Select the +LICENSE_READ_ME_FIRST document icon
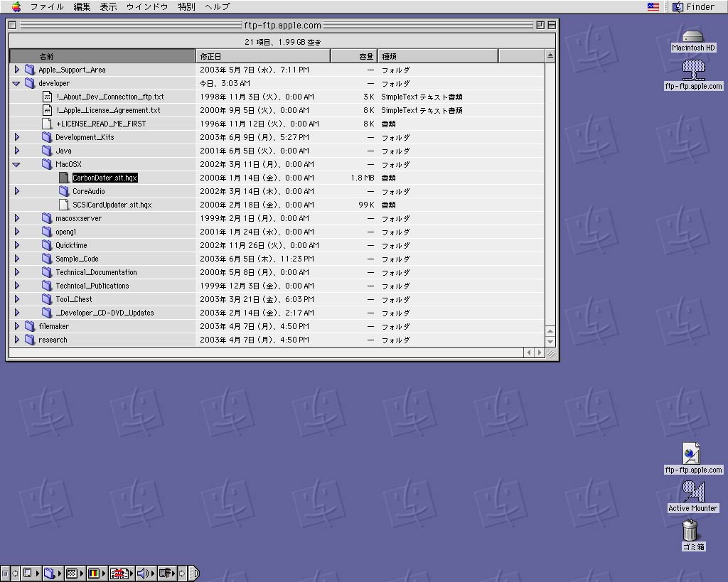 click(47, 124)
